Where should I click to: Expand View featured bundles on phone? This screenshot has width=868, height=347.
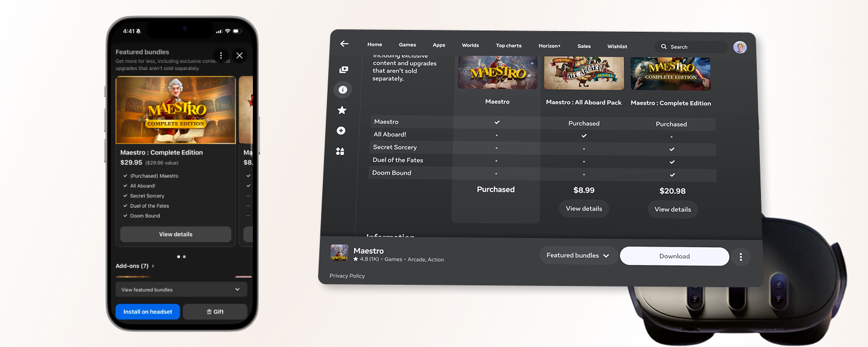181,290
